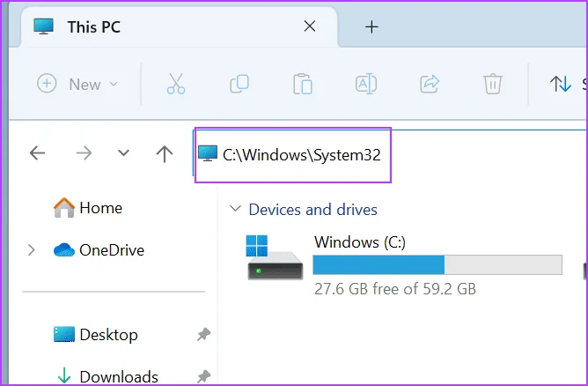Click the Devices and drives heading
This screenshot has width=588, height=386.
point(312,210)
